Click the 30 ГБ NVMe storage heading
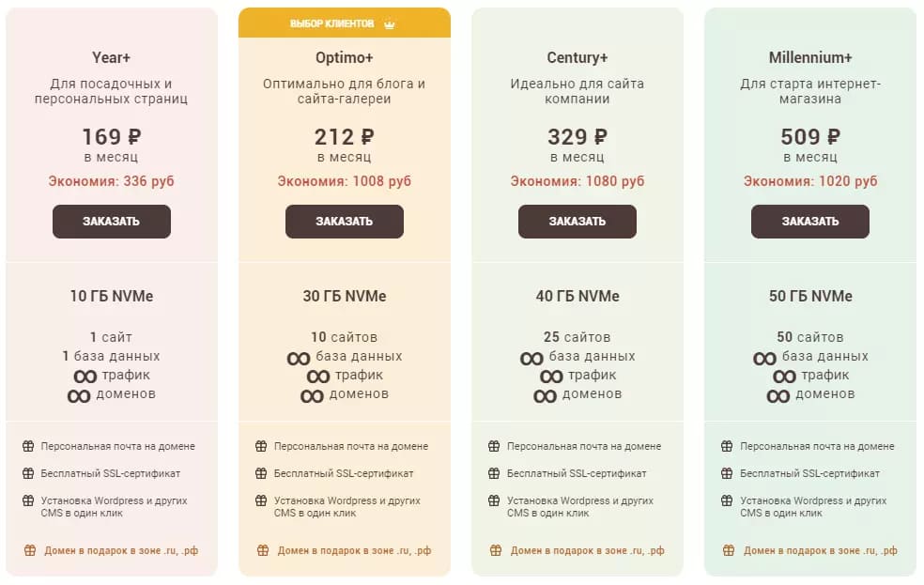Image resolution: width=924 pixels, height=585 pixels. click(344, 296)
